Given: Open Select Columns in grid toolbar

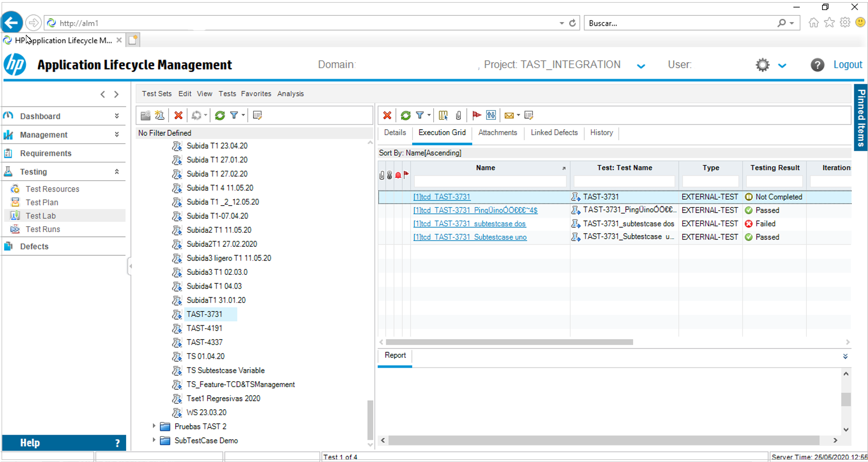Looking at the screenshot, I should tap(443, 115).
